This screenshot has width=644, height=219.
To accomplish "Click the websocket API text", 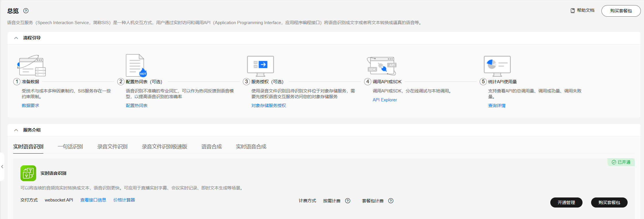I will tap(59, 200).
